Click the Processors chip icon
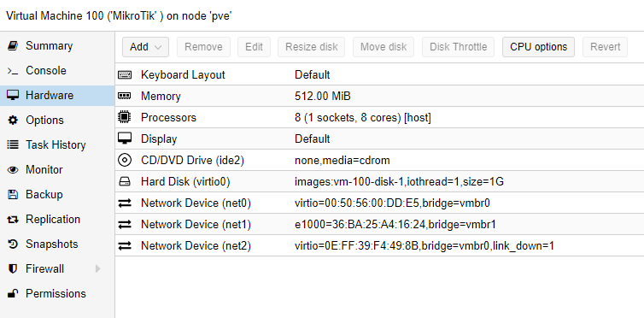644x318 pixels. pos(125,117)
